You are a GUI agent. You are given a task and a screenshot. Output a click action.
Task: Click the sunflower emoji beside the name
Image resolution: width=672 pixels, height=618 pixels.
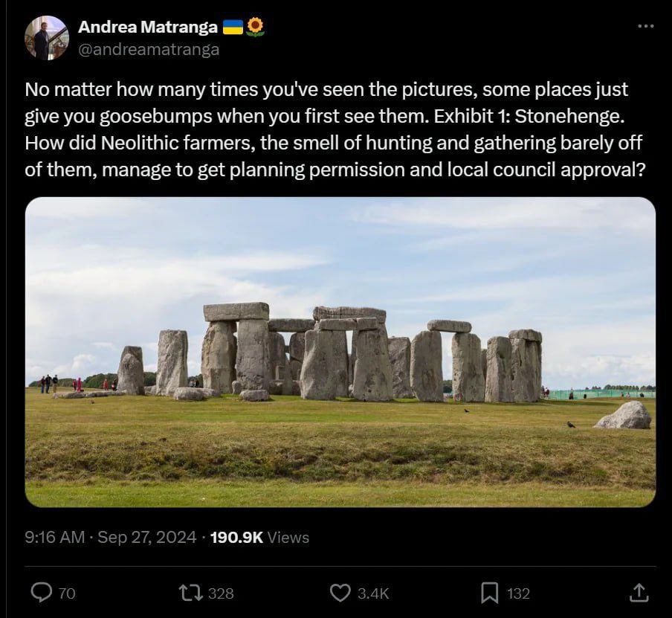[255, 28]
